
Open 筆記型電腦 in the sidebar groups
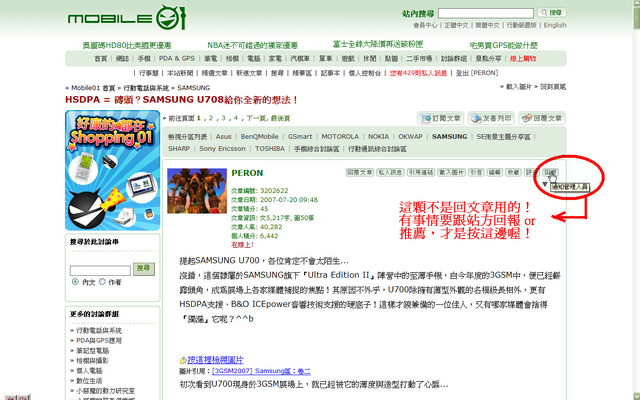pos(92,351)
